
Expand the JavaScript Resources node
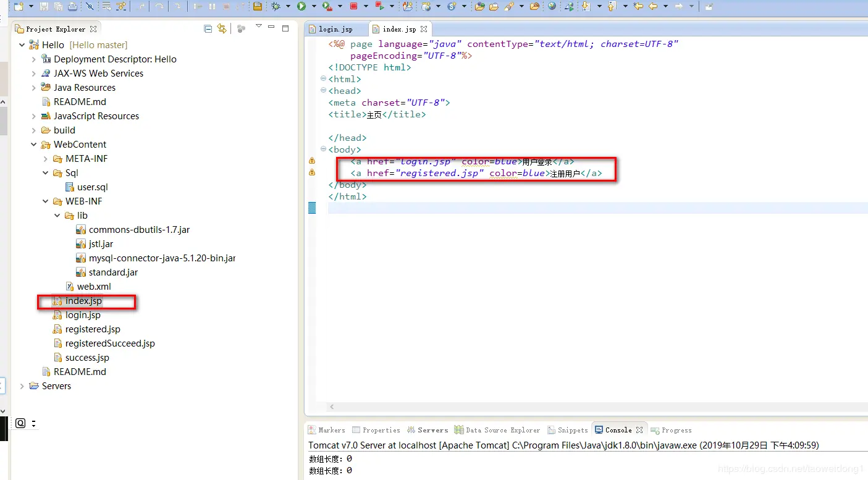point(34,116)
